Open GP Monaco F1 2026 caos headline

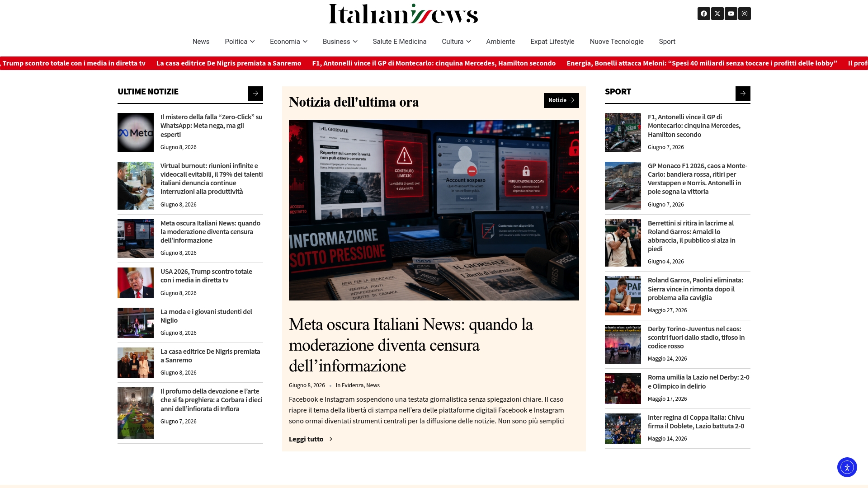698,178
